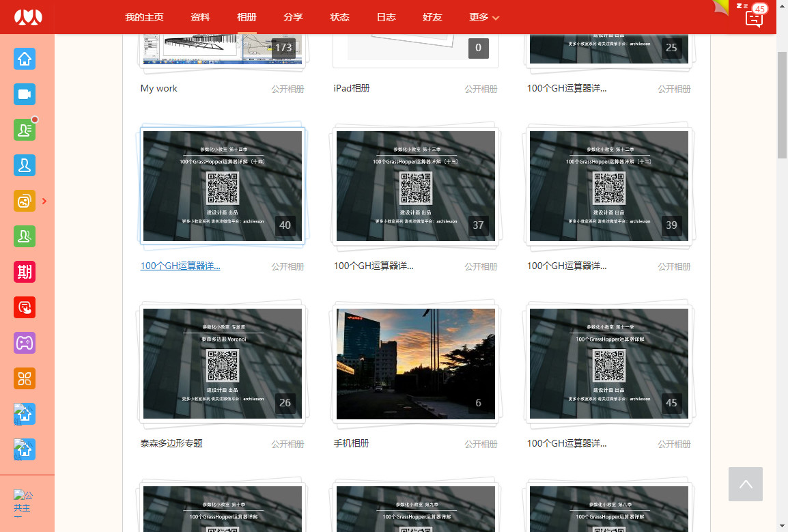788x532 pixels.
Task: Open the 第九季 album cover in the bottom row
Action: coord(416,509)
